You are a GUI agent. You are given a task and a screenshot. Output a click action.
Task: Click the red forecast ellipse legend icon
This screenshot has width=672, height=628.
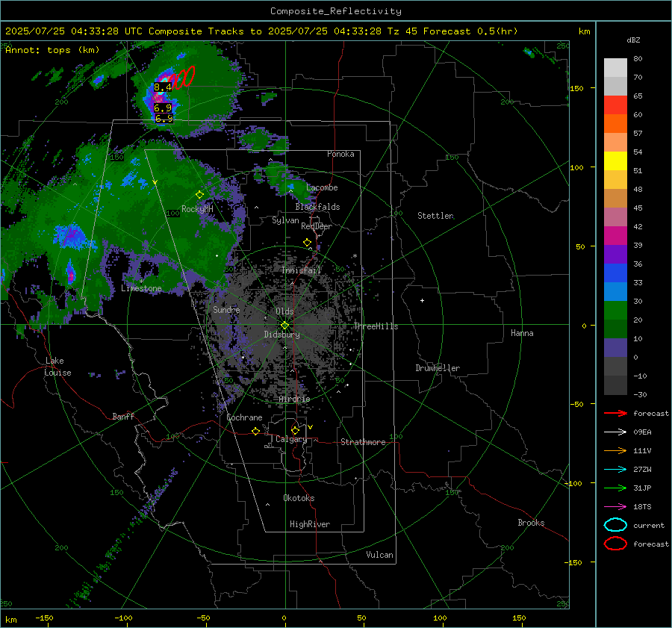[x=615, y=544]
